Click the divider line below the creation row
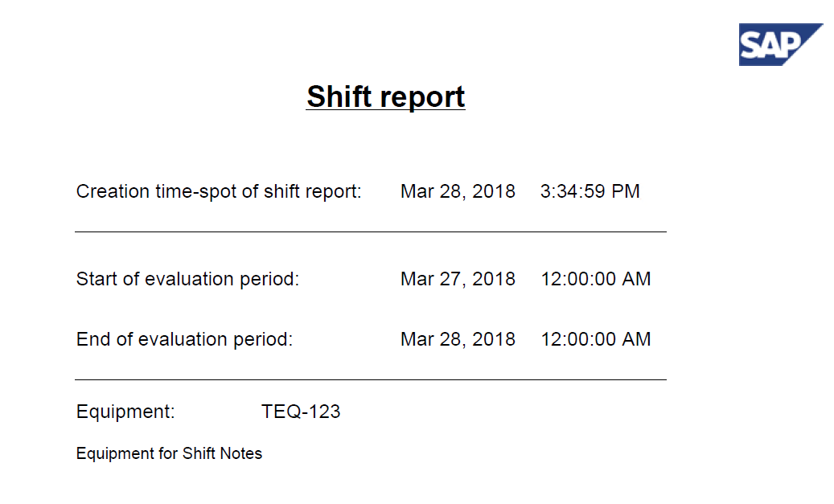The width and height of the screenshot is (834, 504). click(x=370, y=232)
